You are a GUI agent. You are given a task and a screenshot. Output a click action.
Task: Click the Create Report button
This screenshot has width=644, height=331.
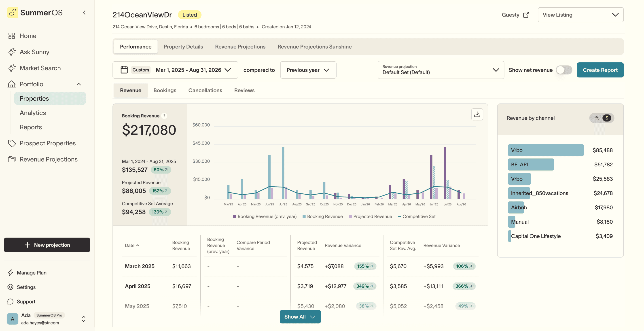pos(600,70)
